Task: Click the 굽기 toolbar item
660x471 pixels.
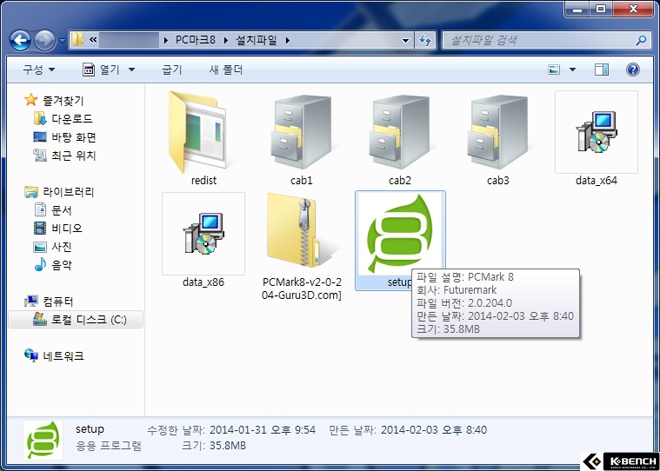Action: (x=172, y=69)
